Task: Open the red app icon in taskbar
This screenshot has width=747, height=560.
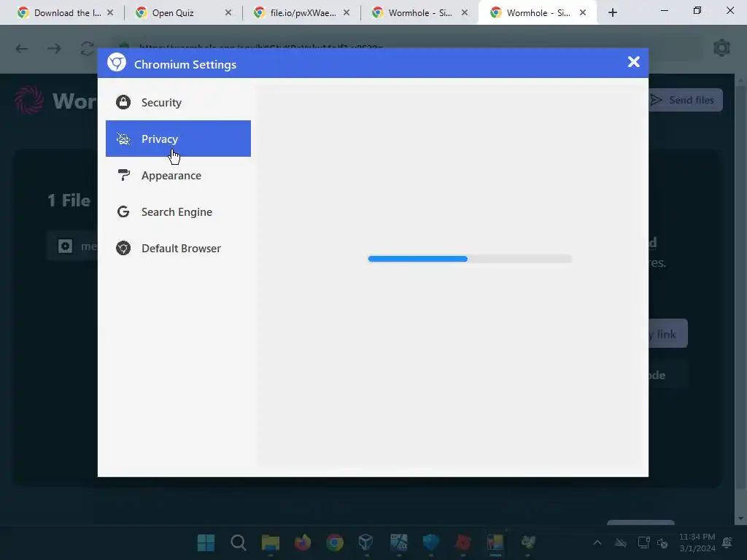Action: (x=462, y=542)
